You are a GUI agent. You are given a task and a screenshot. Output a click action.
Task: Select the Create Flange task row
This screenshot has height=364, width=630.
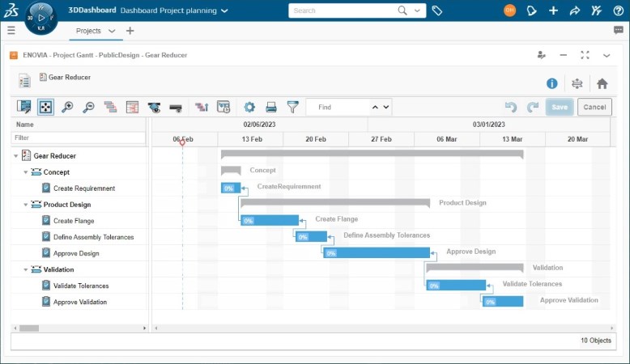click(x=79, y=221)
